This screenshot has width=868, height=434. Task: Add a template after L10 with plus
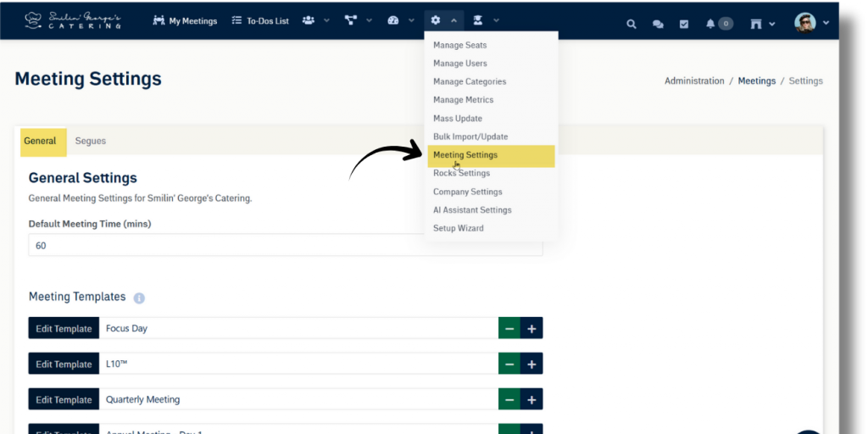[x=531, y=364]
